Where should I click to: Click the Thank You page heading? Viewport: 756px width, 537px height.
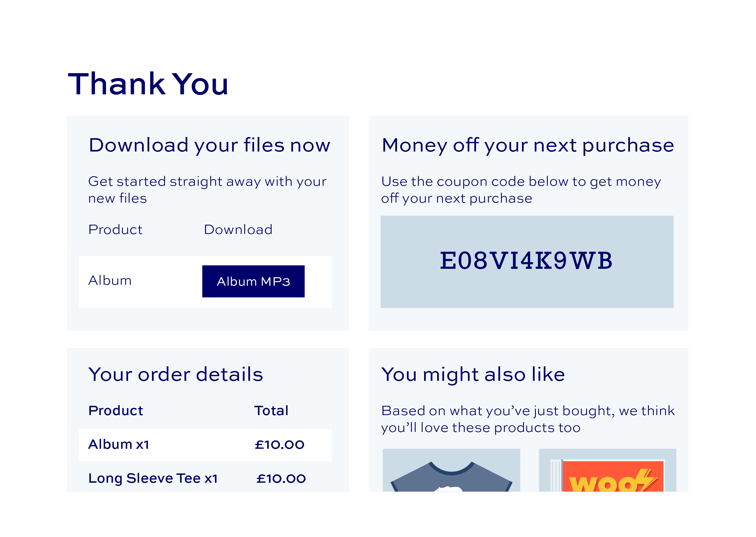tap(148, 84)
